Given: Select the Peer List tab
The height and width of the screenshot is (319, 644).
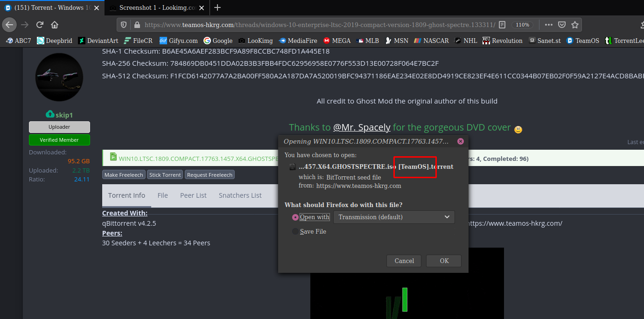Looking at the screenshot, I should pos(193,195).
